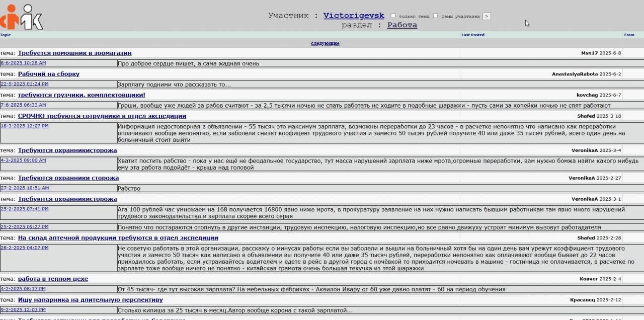This screenshot has height=320, width=644.
Task: Click post text starting "Гроши, вообще уже людей"
Action: [364, 106]
